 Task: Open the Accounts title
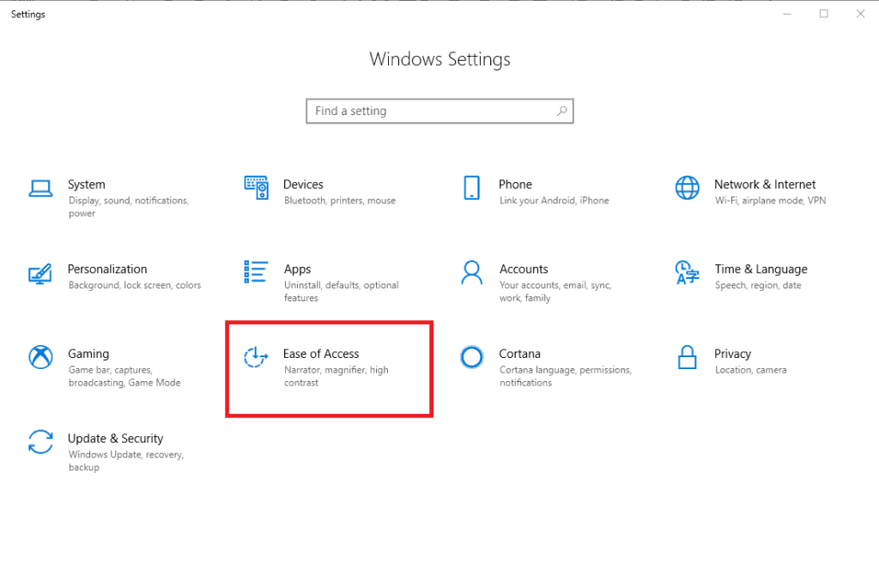pos(524,269)
